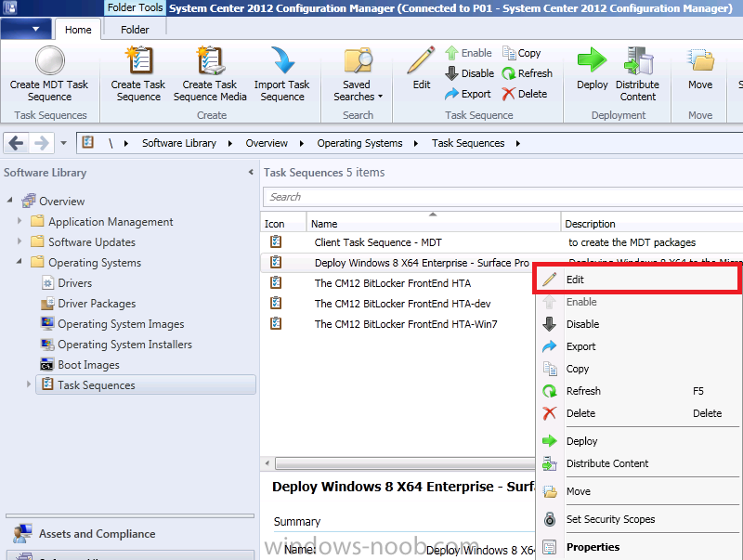Choose Refresh from the context menu
The width and height of the screenshot is (743, 560).
coord(638,391)
